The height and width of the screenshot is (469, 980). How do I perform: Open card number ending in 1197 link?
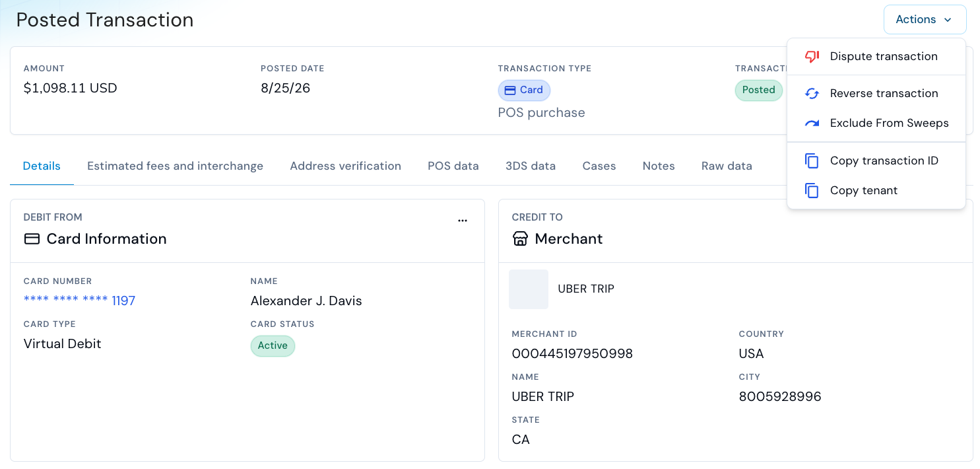(x=80, y=301)
